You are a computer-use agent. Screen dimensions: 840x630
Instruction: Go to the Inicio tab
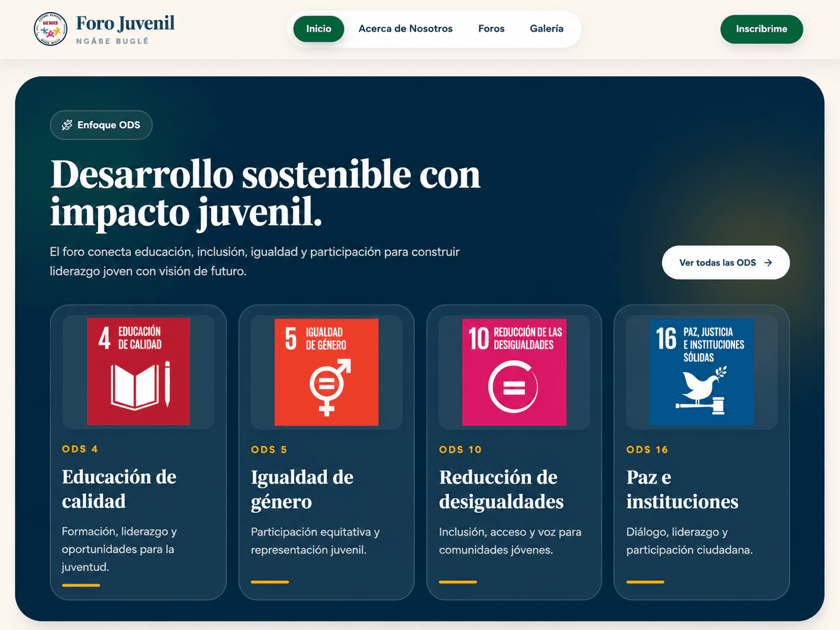coord(318,29)
